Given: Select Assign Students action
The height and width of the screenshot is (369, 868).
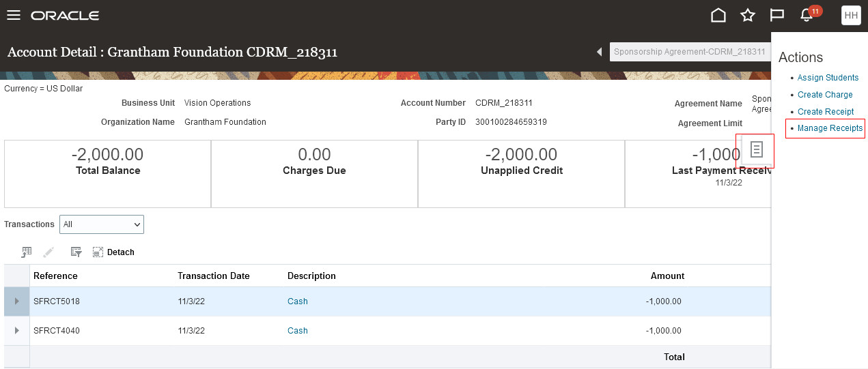Looking at the screenshot, I should click(x=828, y=78).
